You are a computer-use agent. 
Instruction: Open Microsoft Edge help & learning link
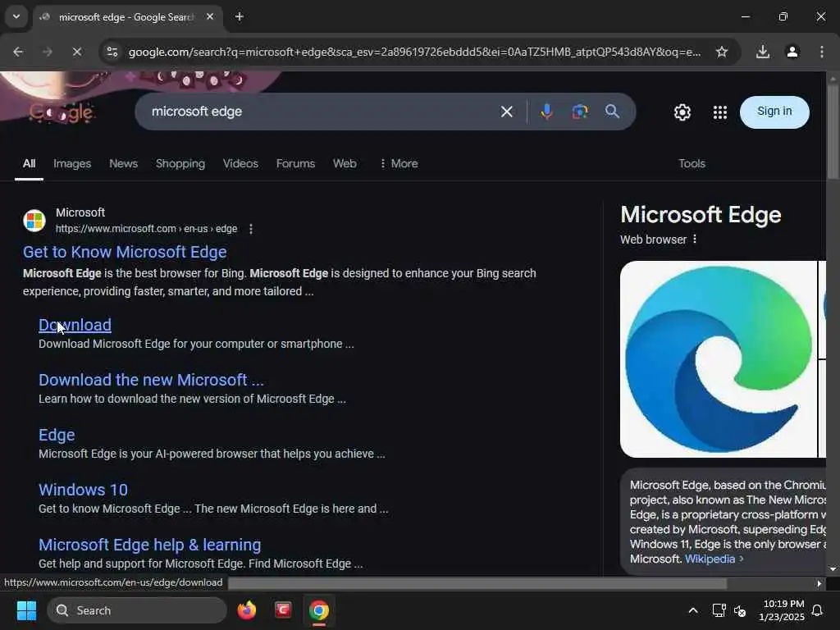pyautogui.click(x=149, y=545)
